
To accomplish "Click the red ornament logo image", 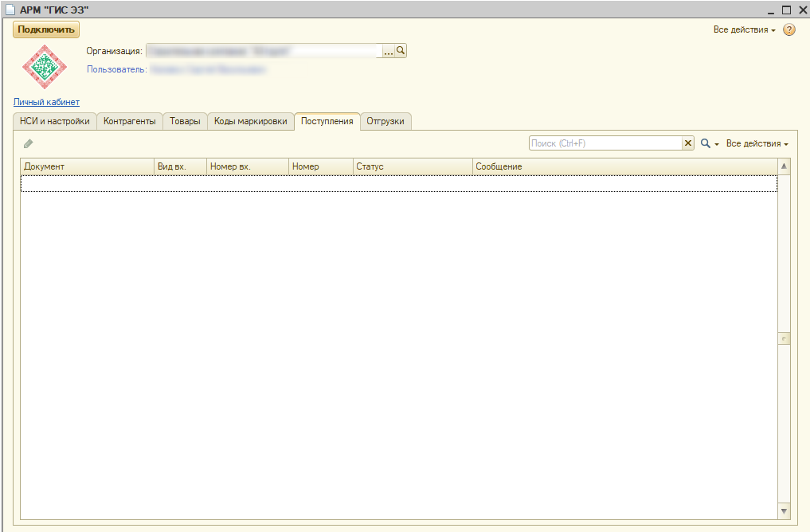I will 45,67.
